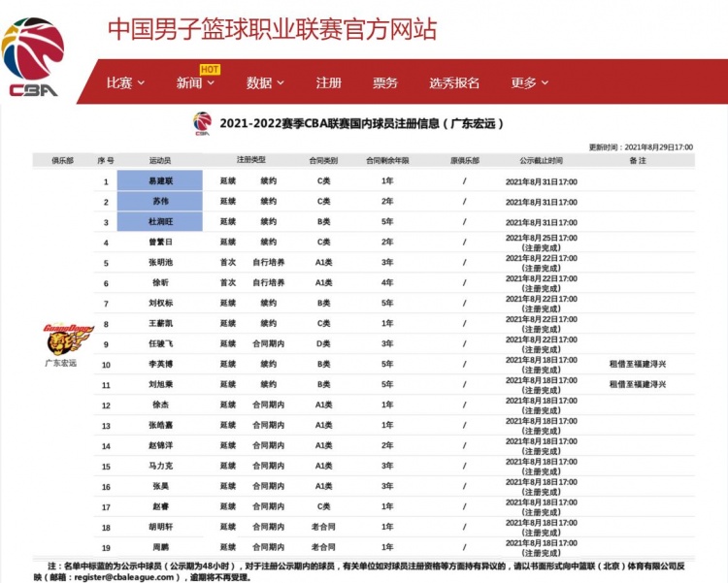The image size is (728, 583).
Task: Click the small CBA logo beside page title
Action: pyautogui.click(x=203, y=123)
